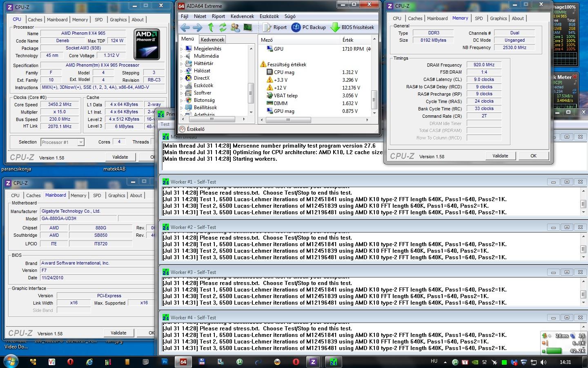588x368 pixels.
Task: Select the DIMM 1.632 V row
Action: coord(314,103)
